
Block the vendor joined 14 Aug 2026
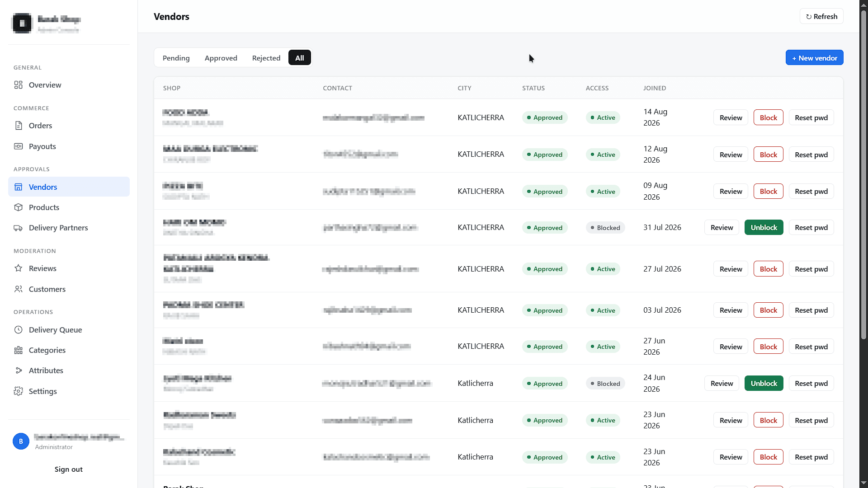pyautogui.click(x=768, y=117)
